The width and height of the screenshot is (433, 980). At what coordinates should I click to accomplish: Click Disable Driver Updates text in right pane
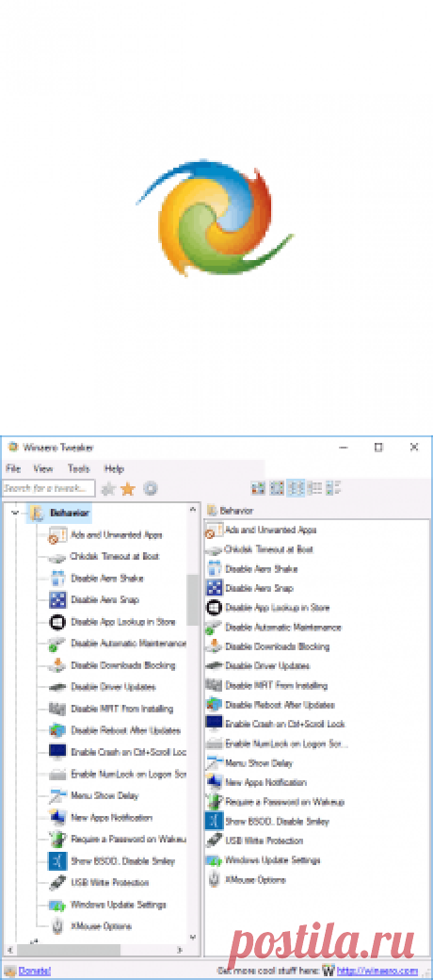click(267, 665)
